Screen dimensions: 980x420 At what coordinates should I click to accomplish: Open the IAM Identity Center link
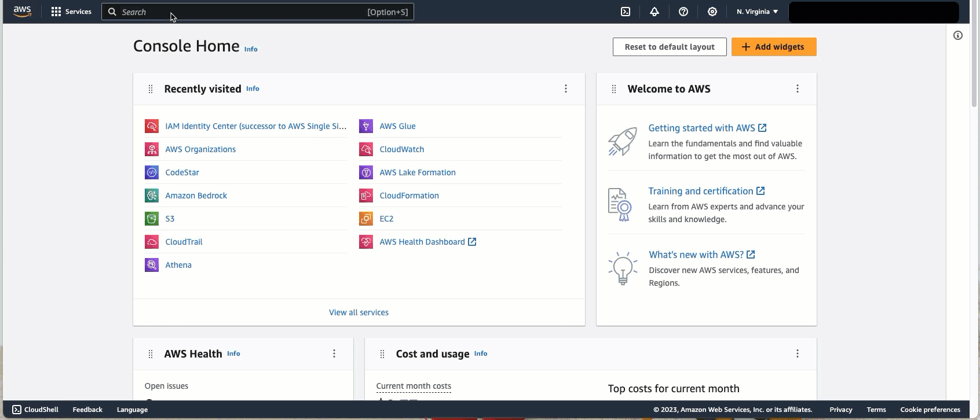255,126
